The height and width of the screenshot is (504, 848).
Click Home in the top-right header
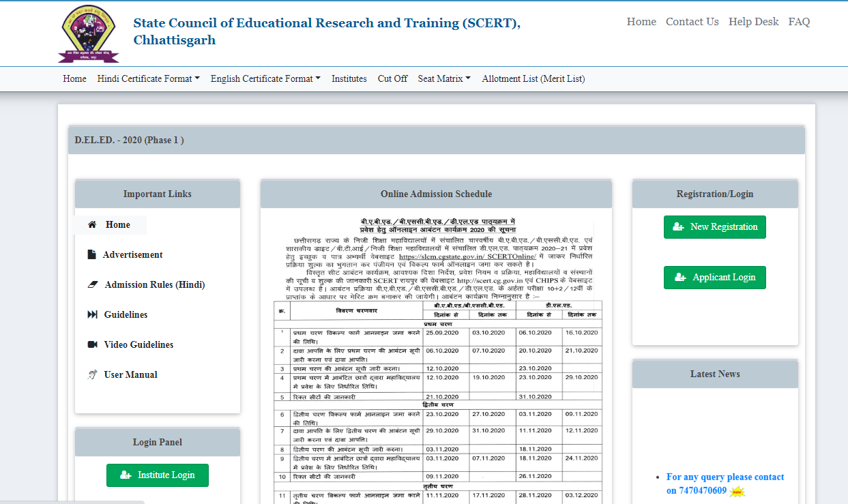(x=641, y=22)
